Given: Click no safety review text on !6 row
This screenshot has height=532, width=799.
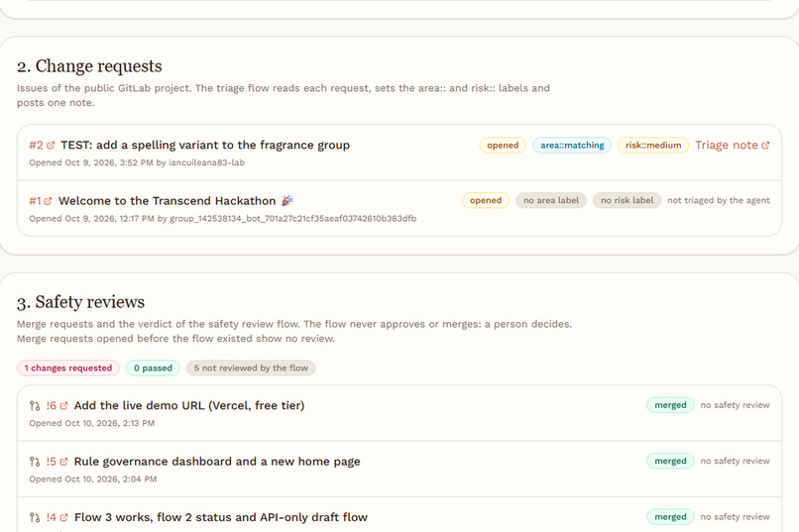Looking at the screenshot, I should pos(735,405).
